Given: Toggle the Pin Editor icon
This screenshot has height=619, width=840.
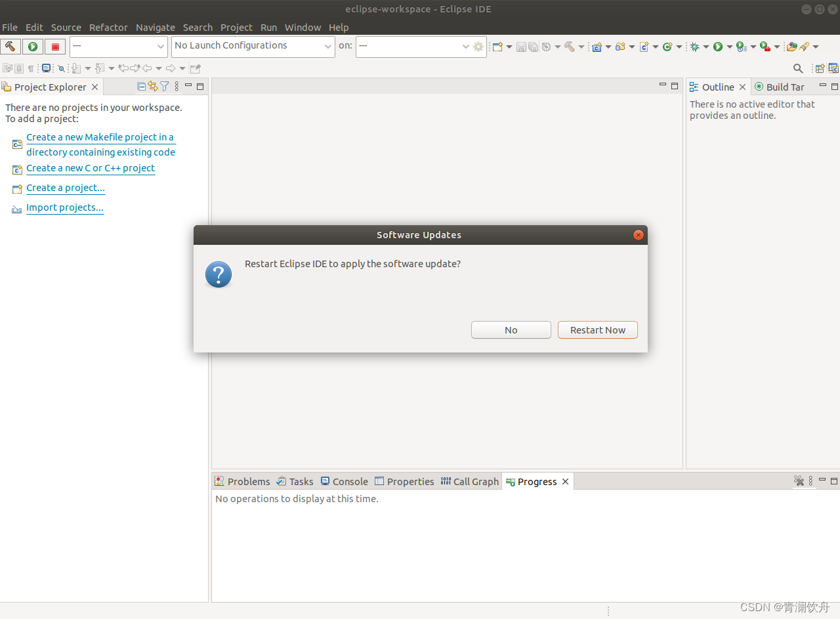Looking at the screenshot, I should click(x=195, y=68).
